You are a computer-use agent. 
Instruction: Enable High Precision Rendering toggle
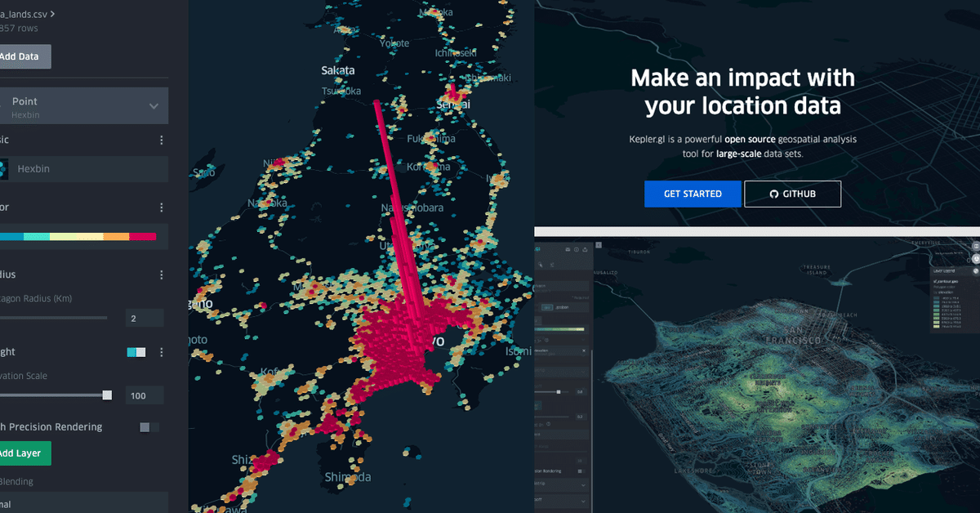coord(149,426)
